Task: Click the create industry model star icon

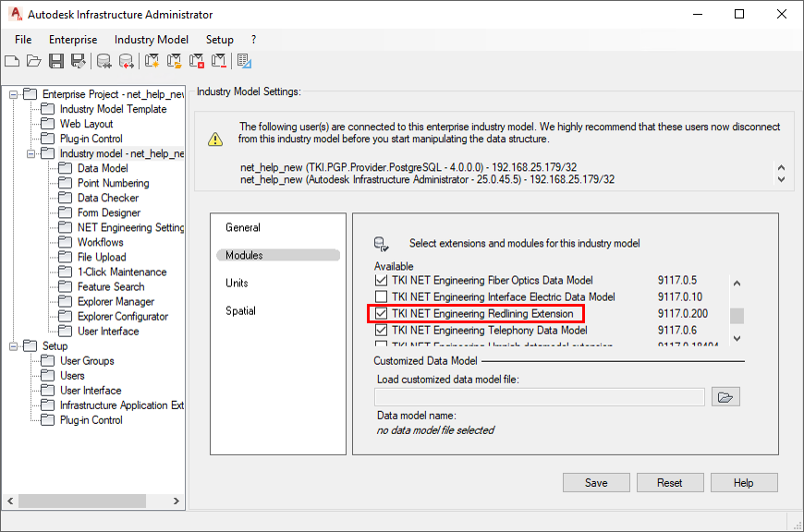Action: tap(152, 62)
